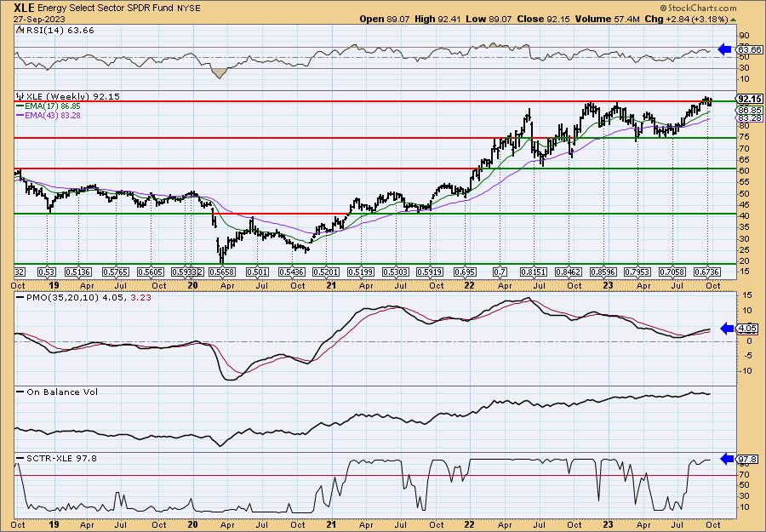Click the purple EMA(43) line swatch
This screenshot has height=532, width=766.
coord(20,116)
